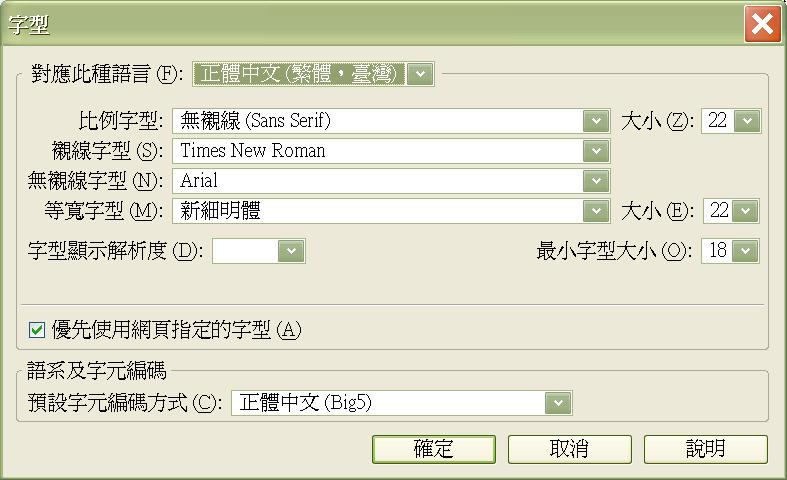Open the monospace 大小 (E) size dropdown
The width and height of the screenshot is (787, 480).
tap(746, 211)
